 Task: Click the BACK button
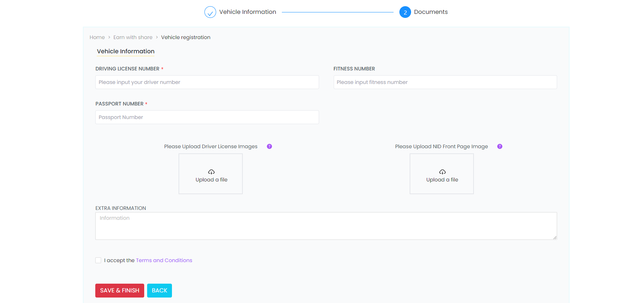pyautogui.click(x=160, y=291)
